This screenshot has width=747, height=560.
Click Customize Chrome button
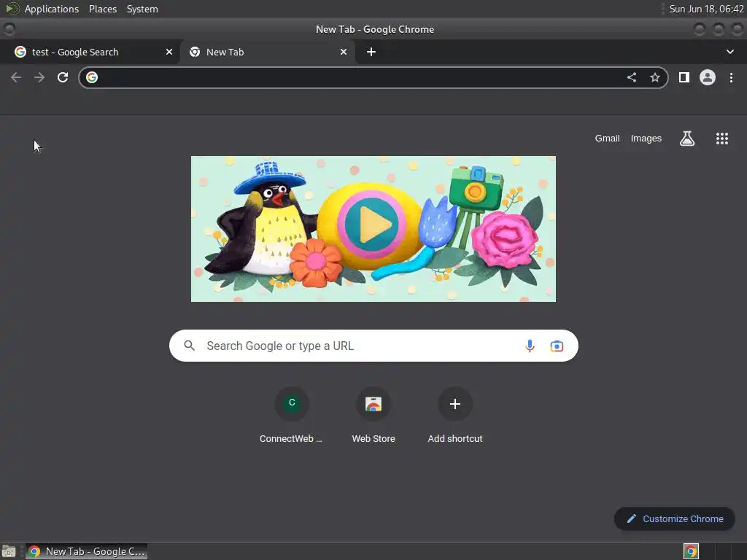[675, 519]
